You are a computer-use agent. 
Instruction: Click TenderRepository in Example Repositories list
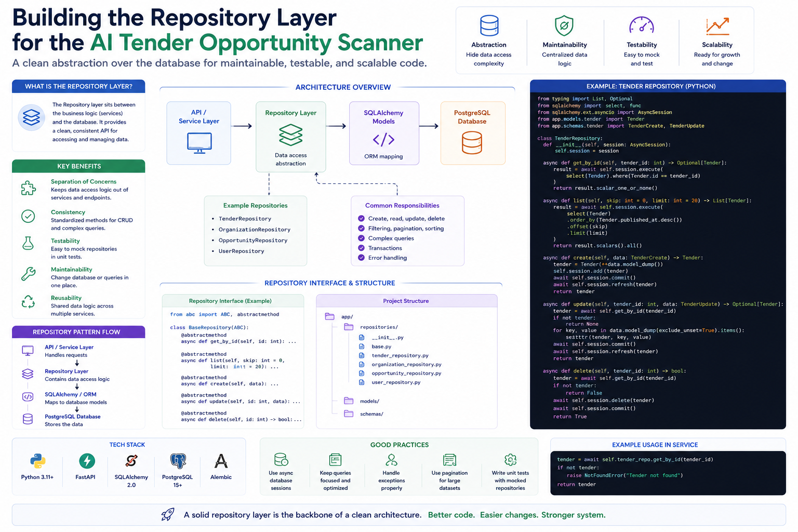245,219
